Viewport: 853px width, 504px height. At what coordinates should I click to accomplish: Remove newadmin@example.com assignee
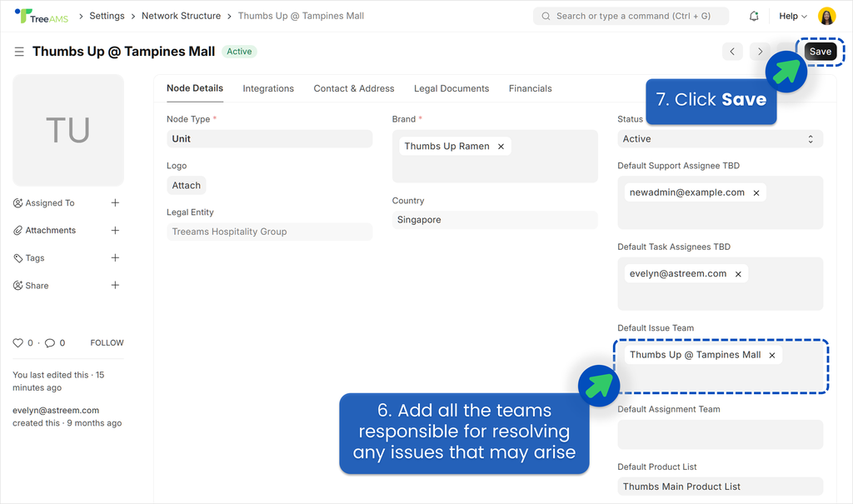(756, 192)
